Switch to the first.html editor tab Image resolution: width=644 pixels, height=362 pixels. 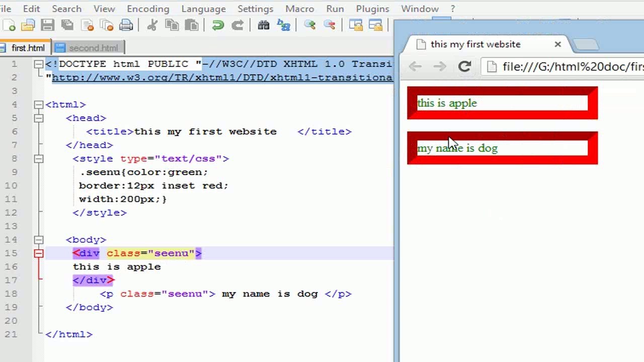(x=25, y=48)
